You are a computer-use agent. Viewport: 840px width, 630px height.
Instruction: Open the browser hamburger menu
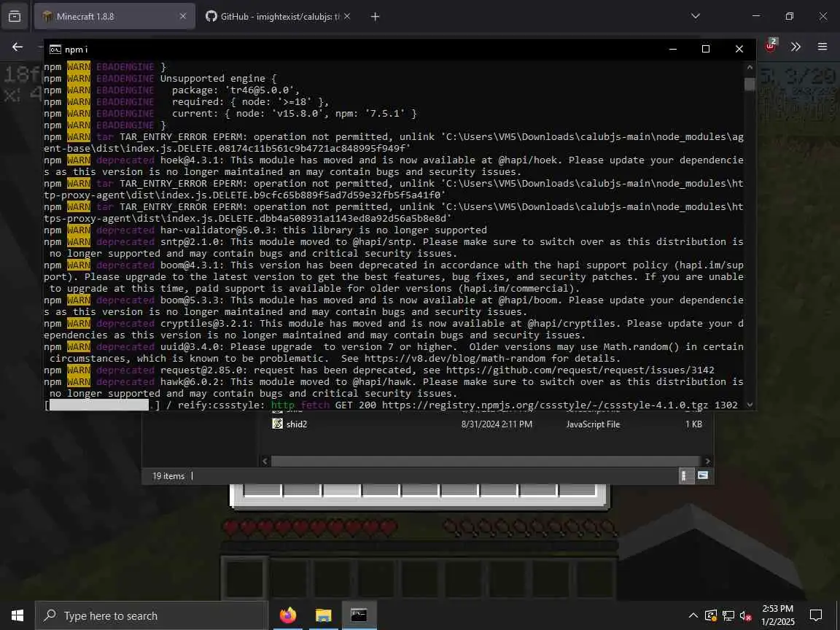coord(822,47)
